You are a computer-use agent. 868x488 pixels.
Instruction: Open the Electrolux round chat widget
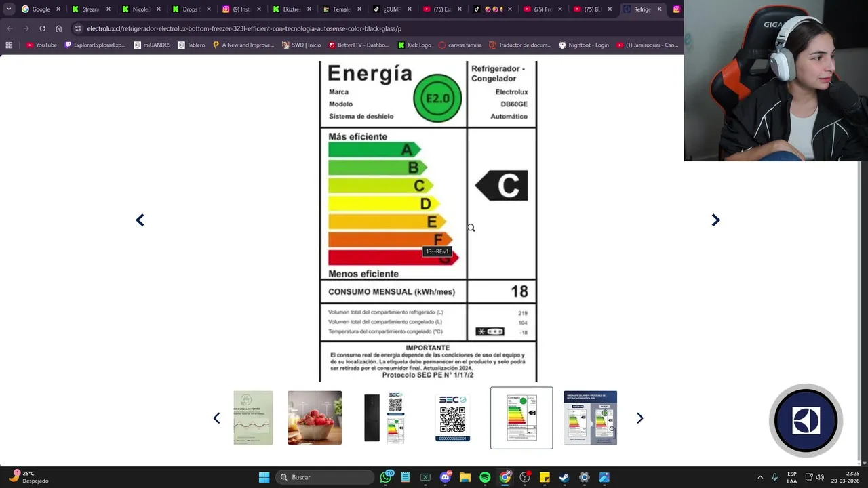click(x=806, y=421)
